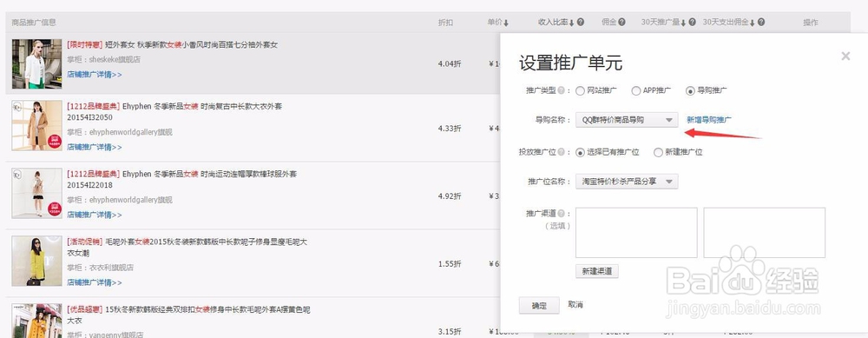Viewport: 868px width, 338px height.
Task: Select the APP推广 radio option
Action: 635,90
